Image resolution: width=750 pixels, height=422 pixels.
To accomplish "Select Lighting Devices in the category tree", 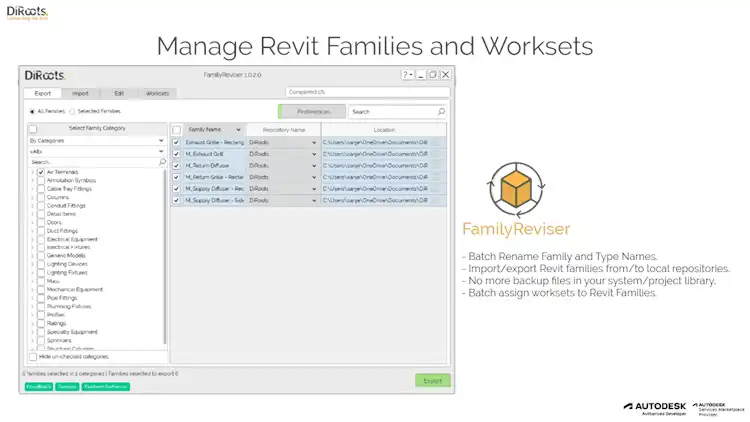I will pyautogui.click(x=67, y=264).
